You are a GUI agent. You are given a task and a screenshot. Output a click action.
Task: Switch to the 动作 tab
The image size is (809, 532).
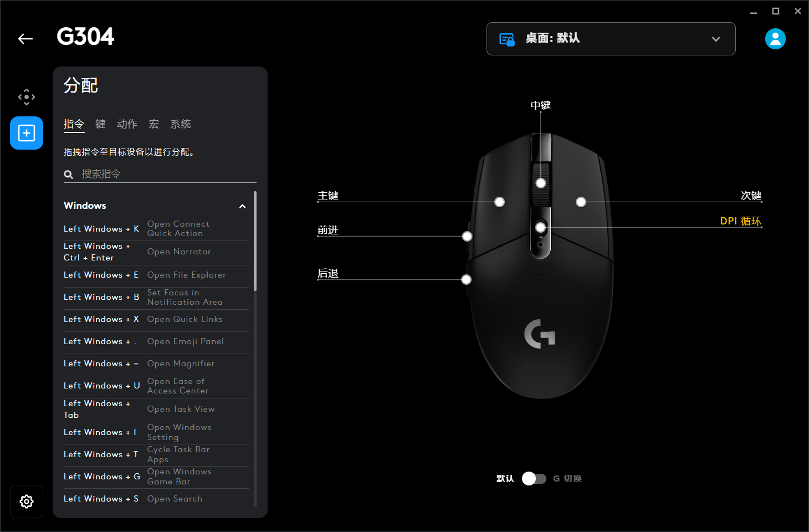coord(127,124)
